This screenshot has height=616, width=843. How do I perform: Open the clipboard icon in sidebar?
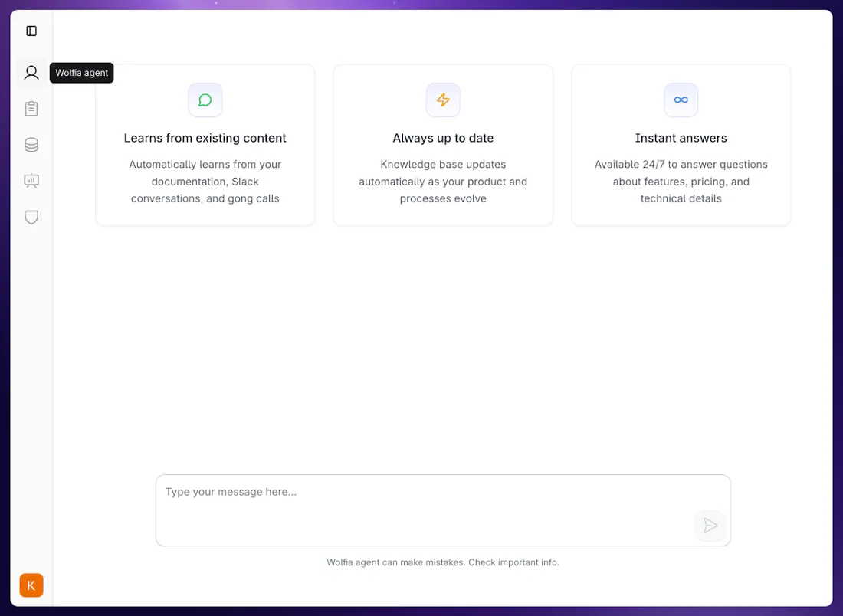tap(31, 109)
